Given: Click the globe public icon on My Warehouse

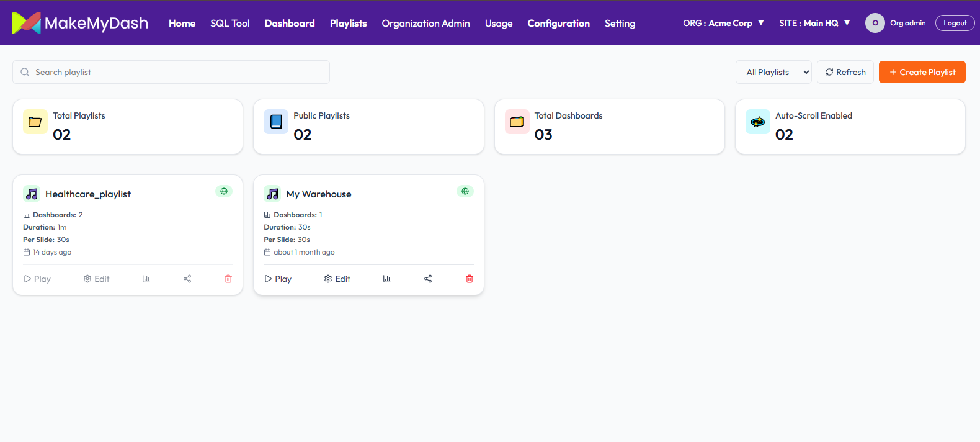Looking at the screenshot, I should coord(465,191).
